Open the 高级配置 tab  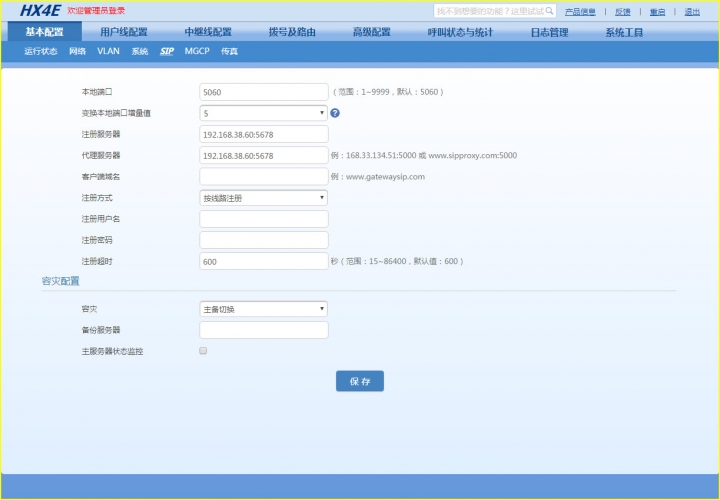[371, 32]
